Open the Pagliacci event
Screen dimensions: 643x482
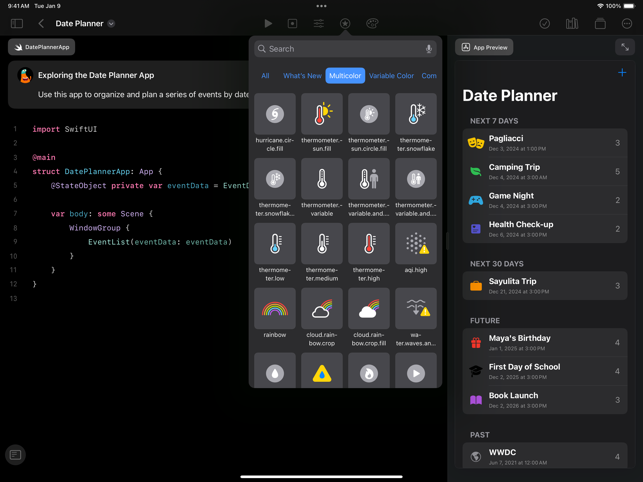coord(545,143)
